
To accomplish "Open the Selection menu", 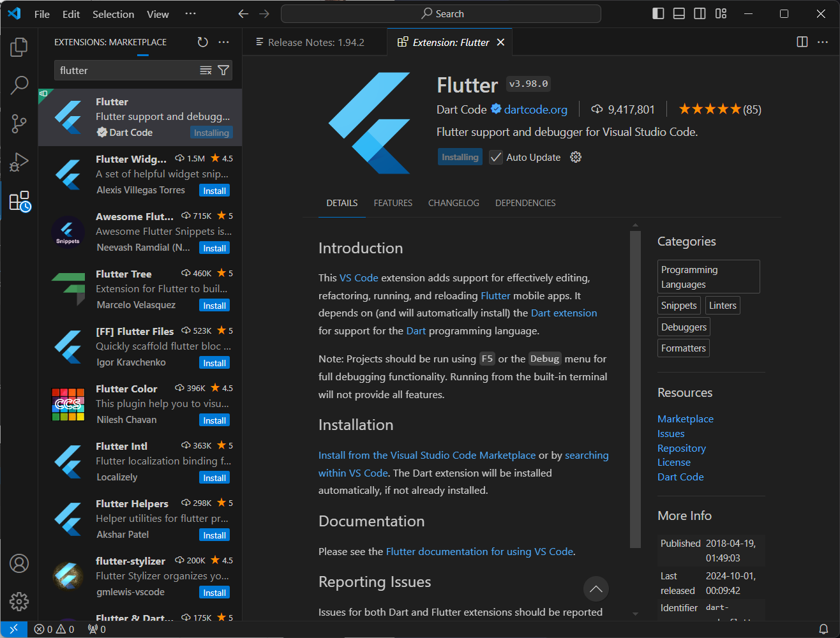I will click(113, 14).
